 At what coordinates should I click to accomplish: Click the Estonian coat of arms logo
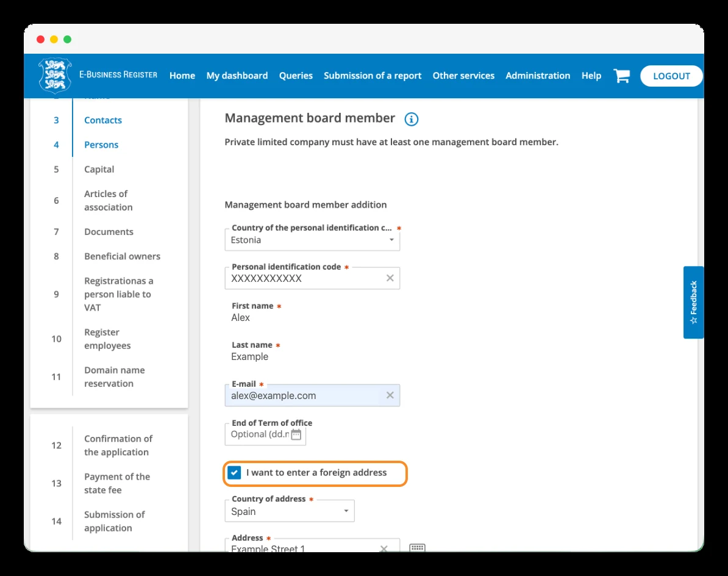coord(55,75)
